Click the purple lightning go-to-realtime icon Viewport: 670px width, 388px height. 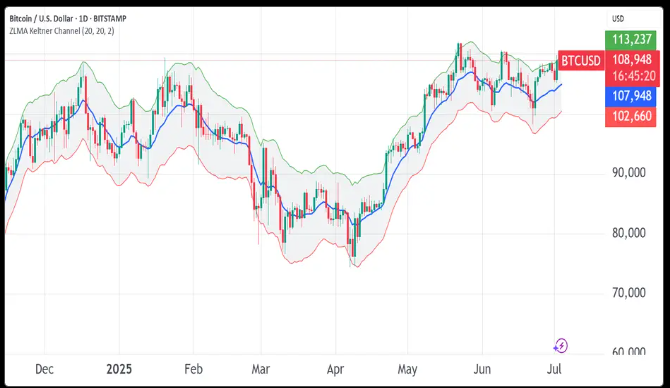tap(561, 345)
